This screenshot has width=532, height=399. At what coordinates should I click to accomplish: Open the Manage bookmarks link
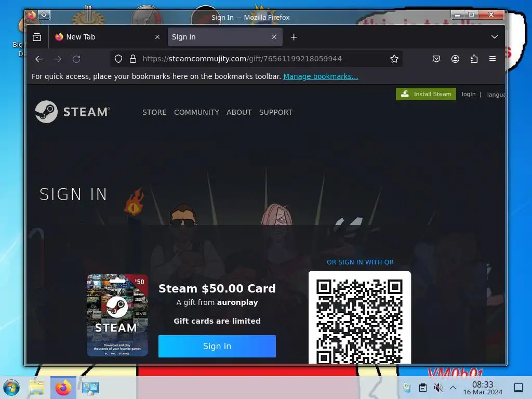tap(321, 76)
